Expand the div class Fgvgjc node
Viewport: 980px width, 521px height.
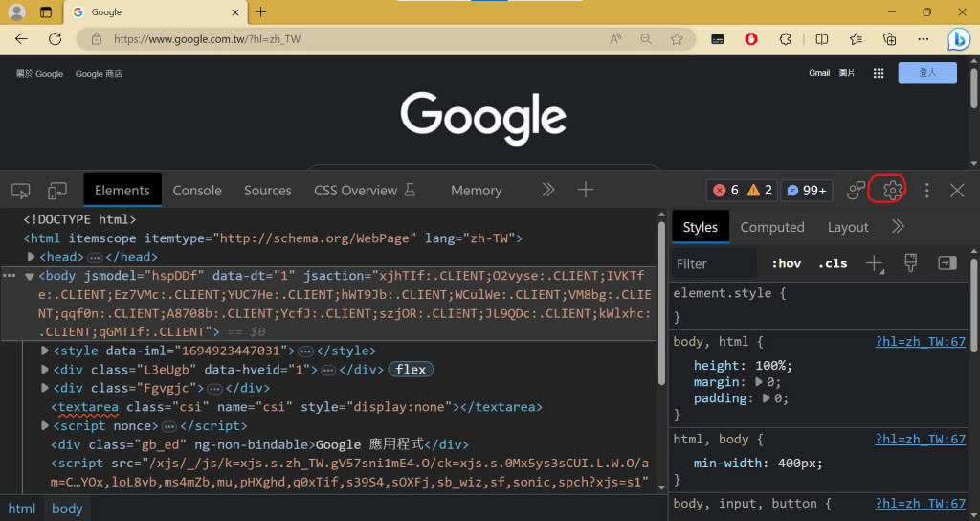tap(44, 388)
